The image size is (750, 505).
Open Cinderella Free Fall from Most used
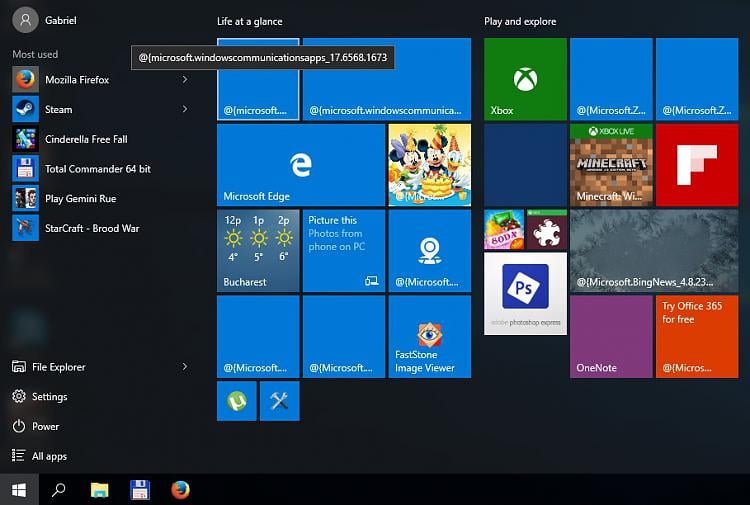point(100,139)
